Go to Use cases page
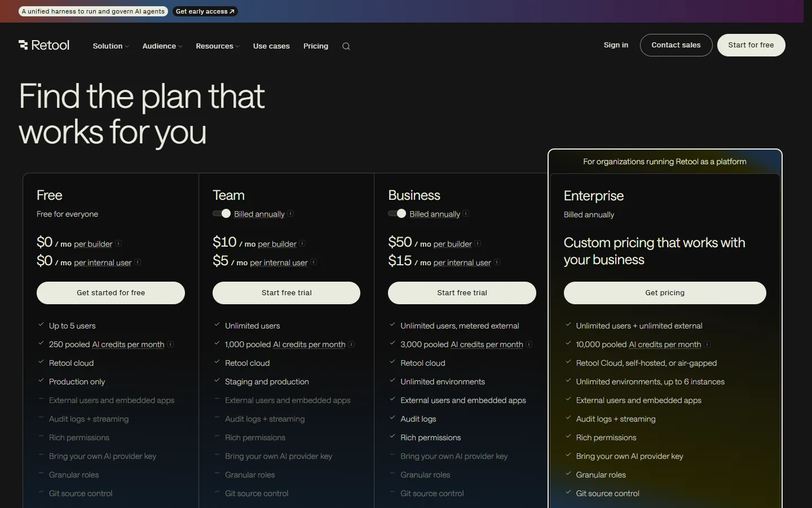The width and height of the screenshot is (812, 508). point(271,46)
